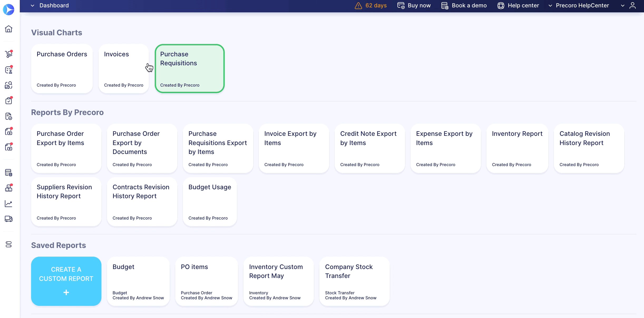Image resolution: width=644 pixels, height=318 pixels.
Task: Open Expense Export by Items report
Action: [x=446, y=148]
